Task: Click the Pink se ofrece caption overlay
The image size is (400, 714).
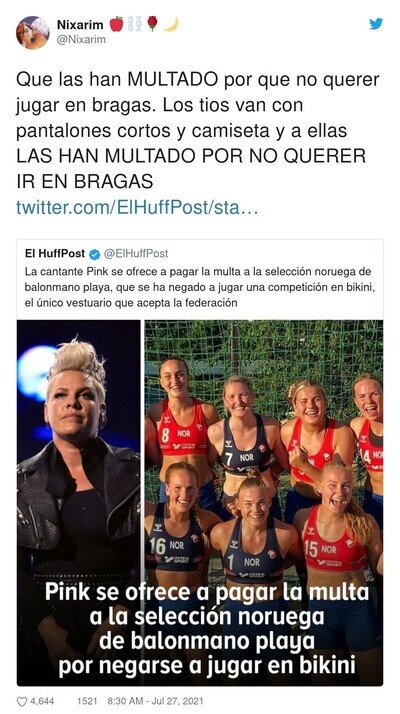Action: tap(207, 630)
